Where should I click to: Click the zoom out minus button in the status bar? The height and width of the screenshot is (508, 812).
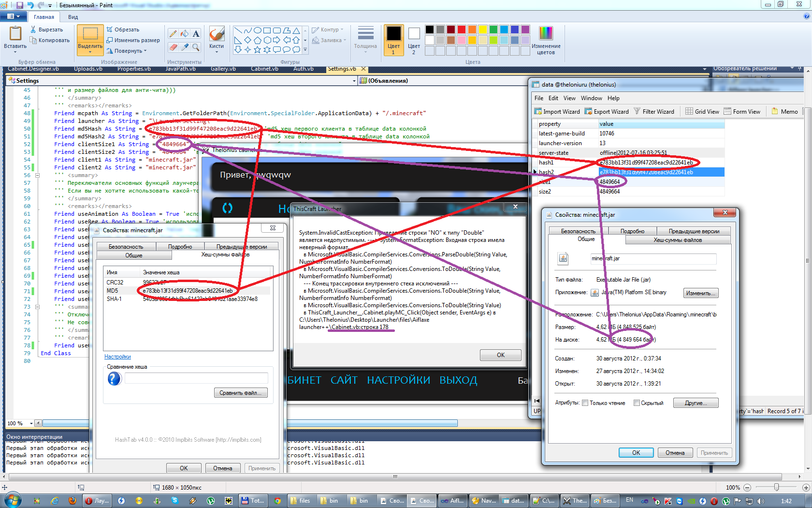click(747, 487)
